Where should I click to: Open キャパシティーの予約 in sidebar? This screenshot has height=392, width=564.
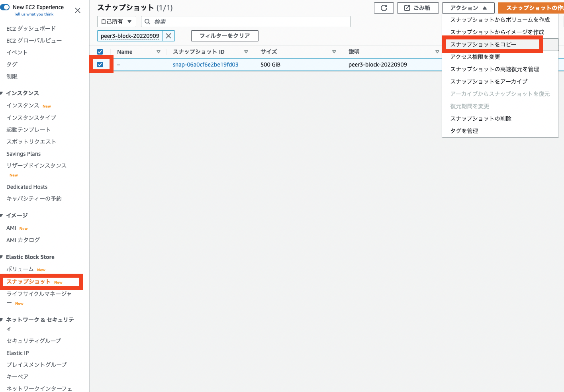(34, 199)
